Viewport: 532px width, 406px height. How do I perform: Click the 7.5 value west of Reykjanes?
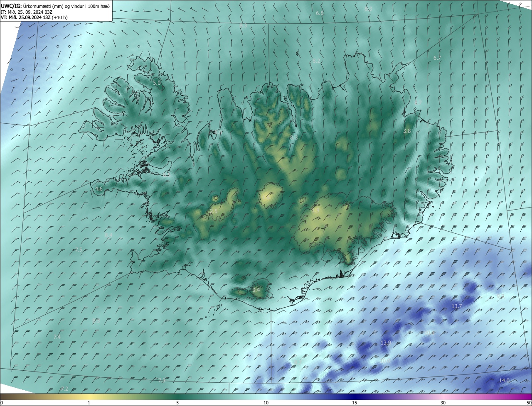click(79, 250)
